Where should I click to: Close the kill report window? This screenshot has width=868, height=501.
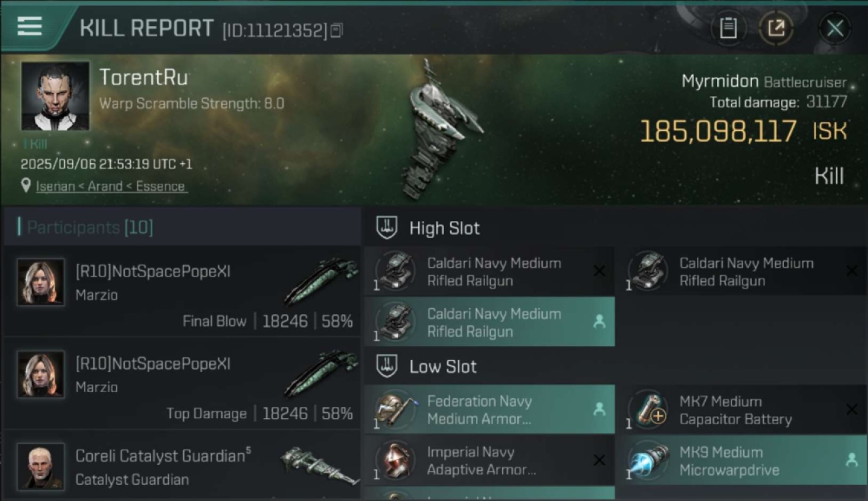point(835,28)
